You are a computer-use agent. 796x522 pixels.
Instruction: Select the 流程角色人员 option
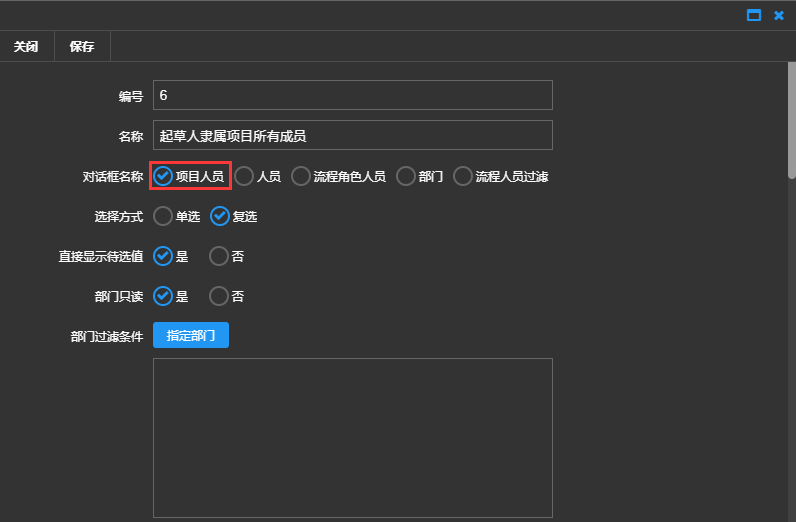[x=301, y=177]
